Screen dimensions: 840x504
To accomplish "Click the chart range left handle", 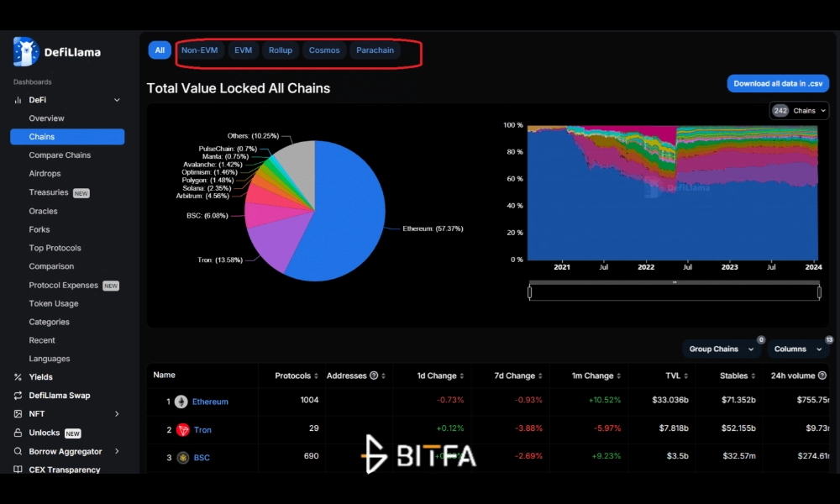I will click(x=530, y=292).
